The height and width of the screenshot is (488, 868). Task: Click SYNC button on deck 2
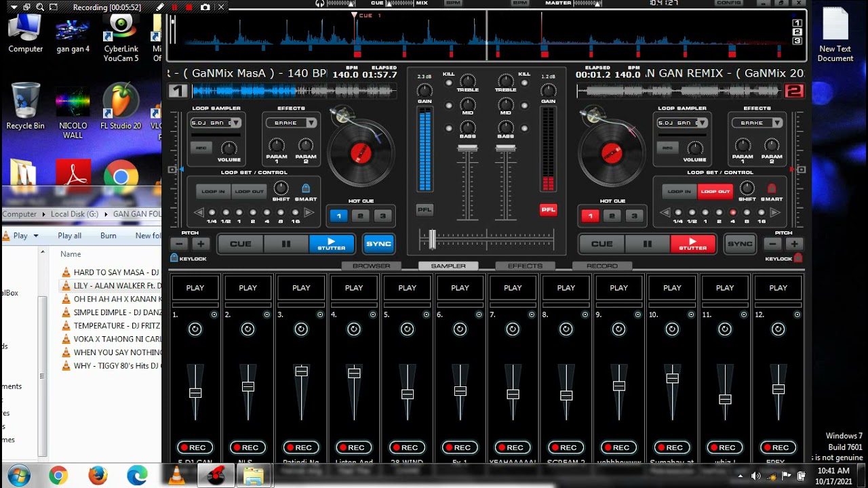click(740, 244)
